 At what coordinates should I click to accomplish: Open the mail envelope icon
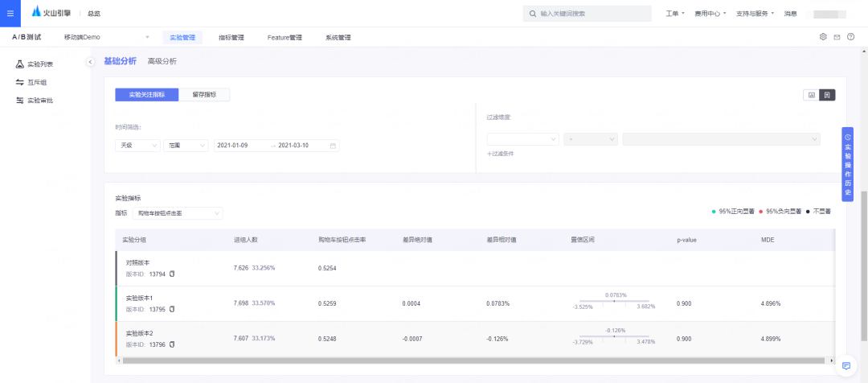837,37
